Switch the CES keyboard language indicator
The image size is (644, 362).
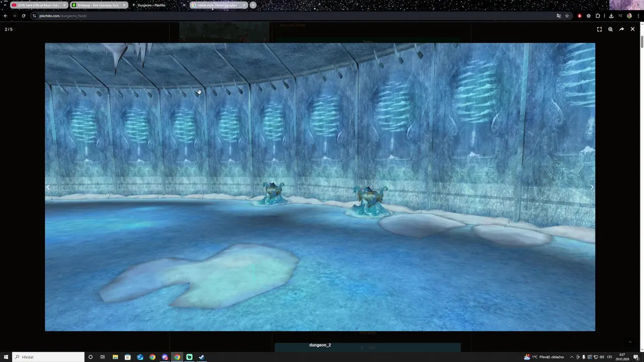click(610, 357)
